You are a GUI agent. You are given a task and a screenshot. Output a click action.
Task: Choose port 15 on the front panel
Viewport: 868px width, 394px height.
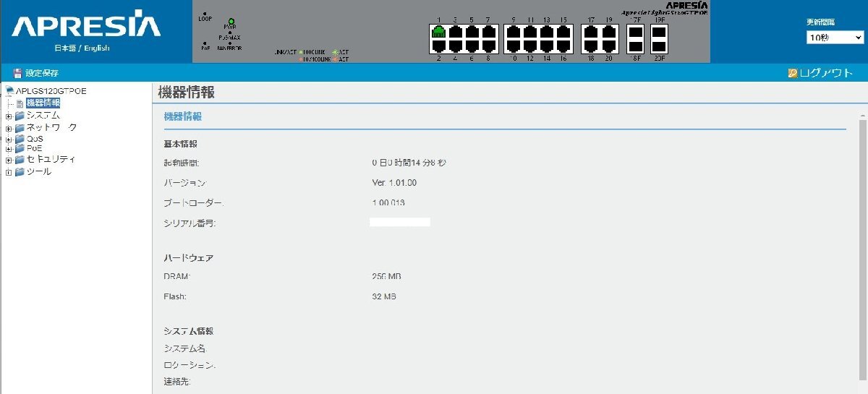563,32
